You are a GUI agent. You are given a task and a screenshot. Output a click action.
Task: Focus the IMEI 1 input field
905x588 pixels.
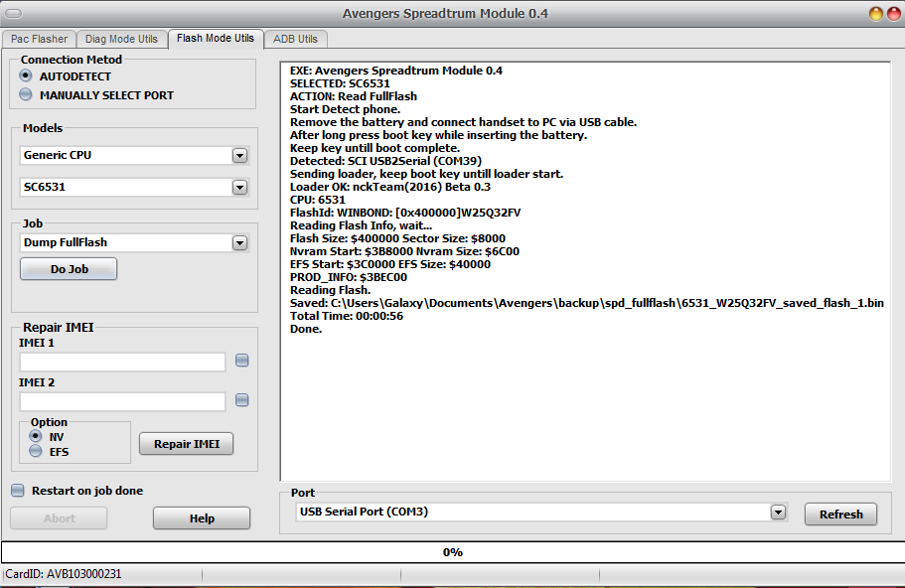[122, 362]
